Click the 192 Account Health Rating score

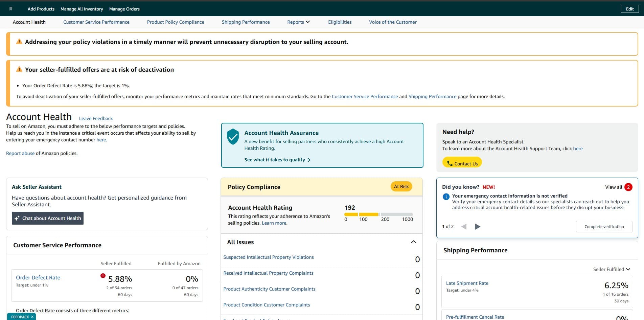350,208
